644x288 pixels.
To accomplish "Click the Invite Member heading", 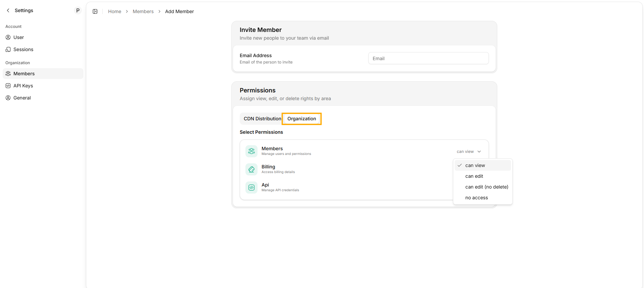I will coord(261,30).
